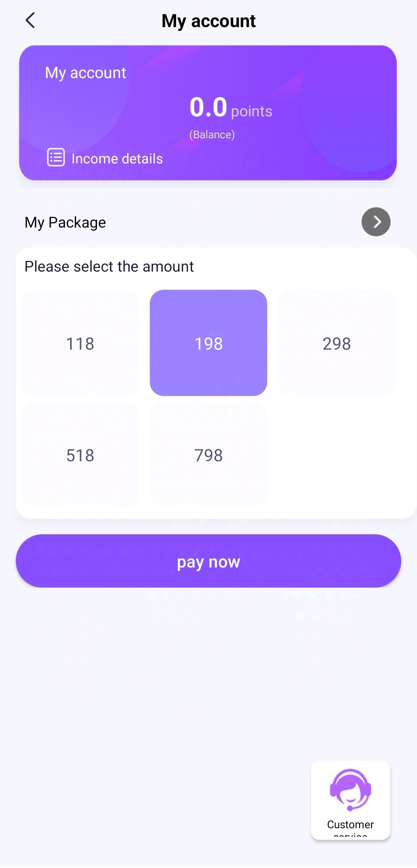The width and height of the screenshot is (417, 868).
Task: Choose the 798 recharge amount
Action: click(x=208, y=455)
